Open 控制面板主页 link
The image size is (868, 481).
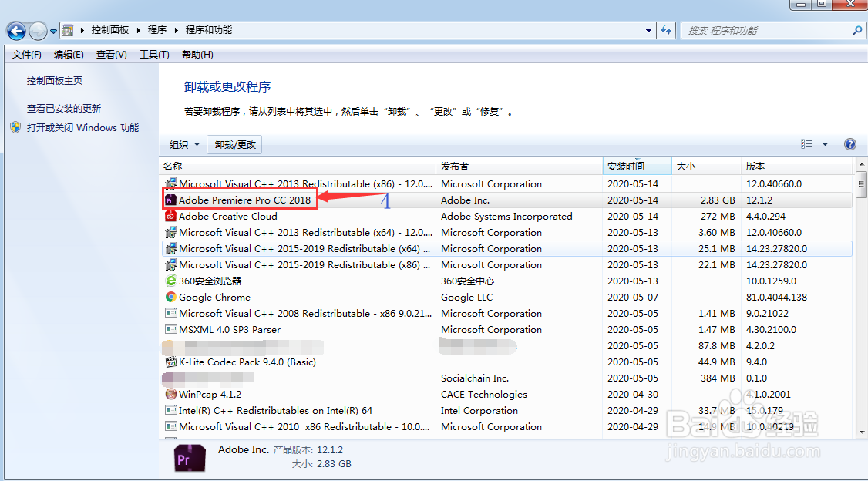point(55,81)
